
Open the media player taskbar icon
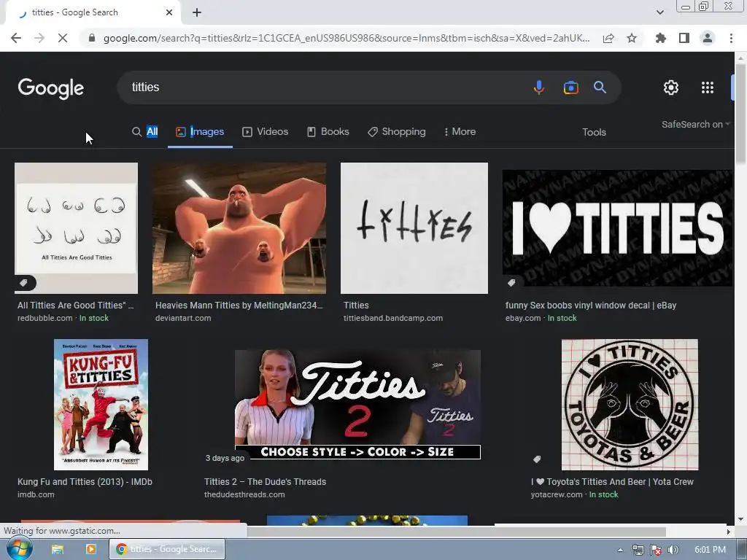click(x=91, y=550)
